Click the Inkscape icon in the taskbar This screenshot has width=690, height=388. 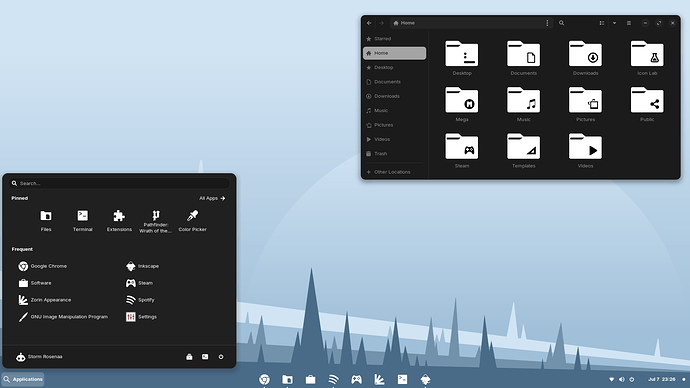(425, 379)
